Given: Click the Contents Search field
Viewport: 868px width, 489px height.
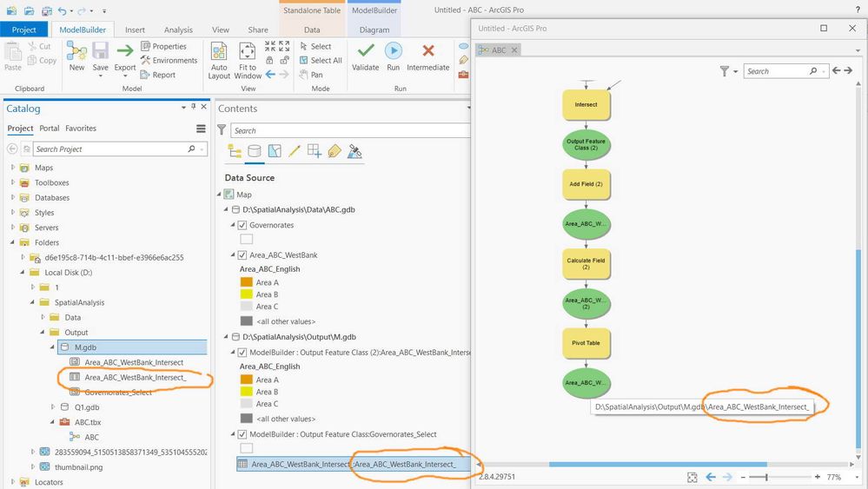Looking at the screenshot, I should (x=350, y=130).
